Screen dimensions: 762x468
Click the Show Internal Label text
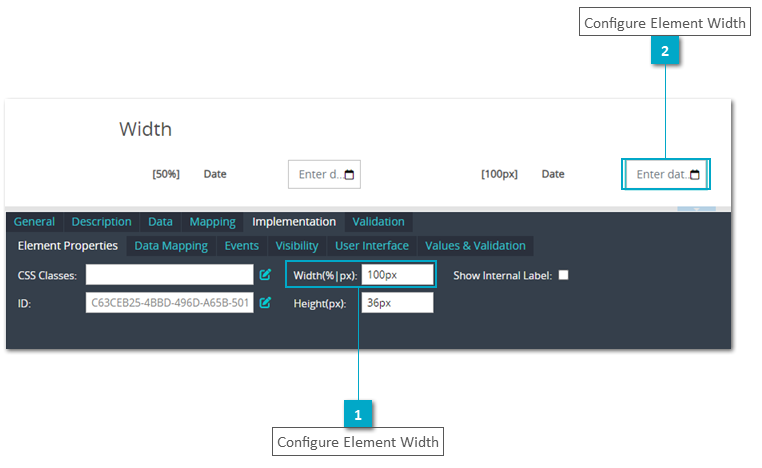(x=502, y=276)
